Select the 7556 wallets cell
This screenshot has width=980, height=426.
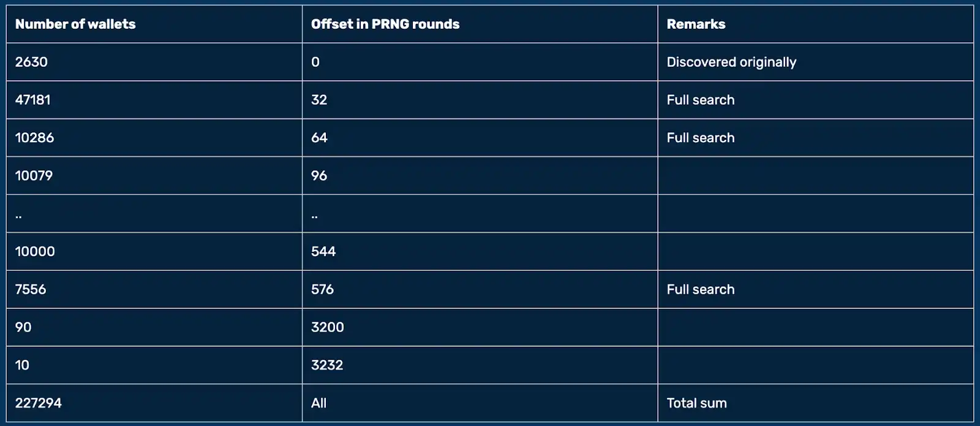tap(31, 289)
